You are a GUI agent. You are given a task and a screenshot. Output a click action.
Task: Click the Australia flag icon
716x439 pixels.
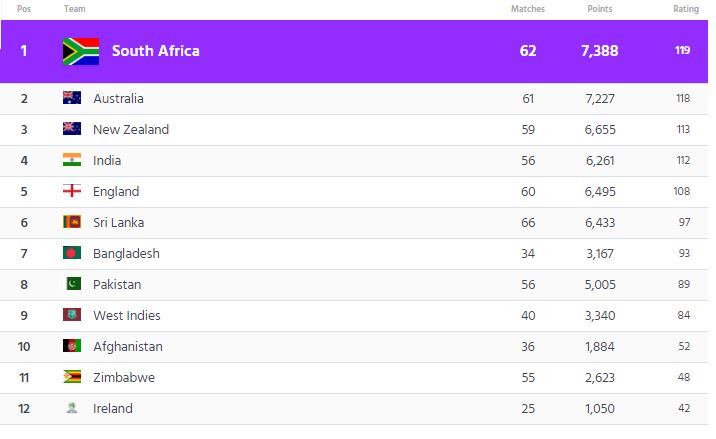click(72, 98)
